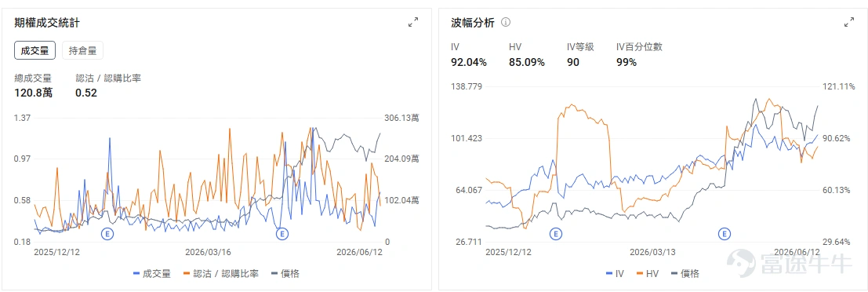Click second E marker in volatility chart
868x292 pixels.
coord(724,234)
